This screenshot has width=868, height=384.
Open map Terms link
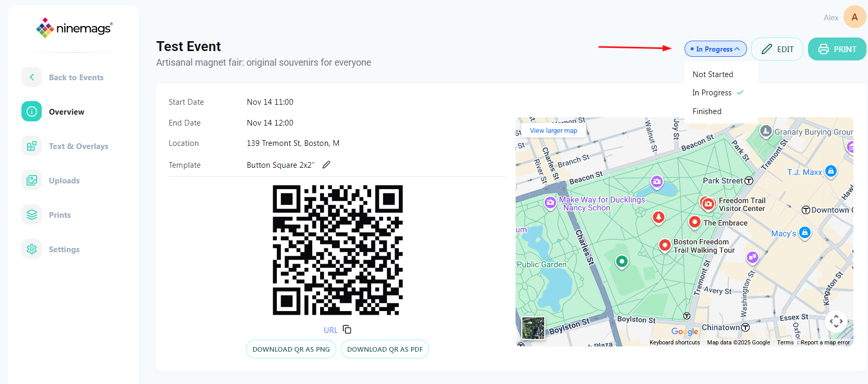click(785, 342)
